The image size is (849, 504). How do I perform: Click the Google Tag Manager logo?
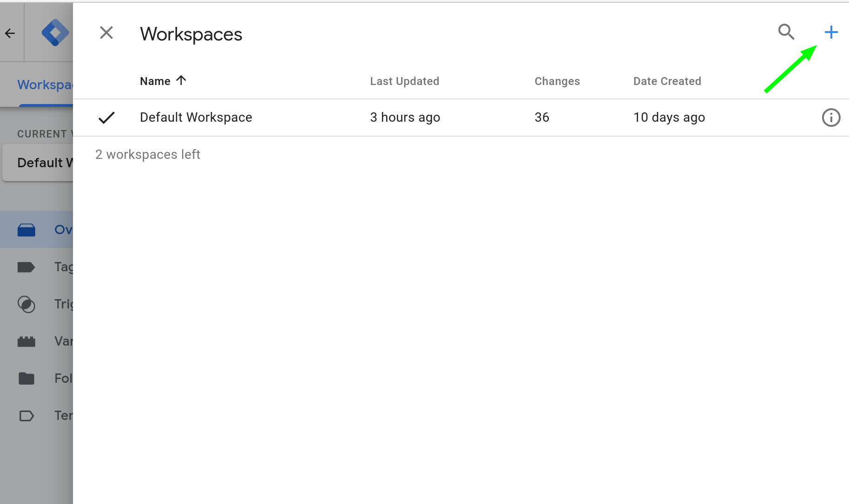pyautogui.click(x=54, y=33)
